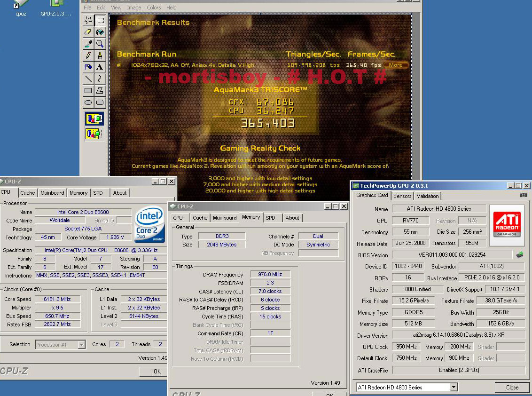Select the rectangular Select tool in Paint

click(x=100, y=20)
